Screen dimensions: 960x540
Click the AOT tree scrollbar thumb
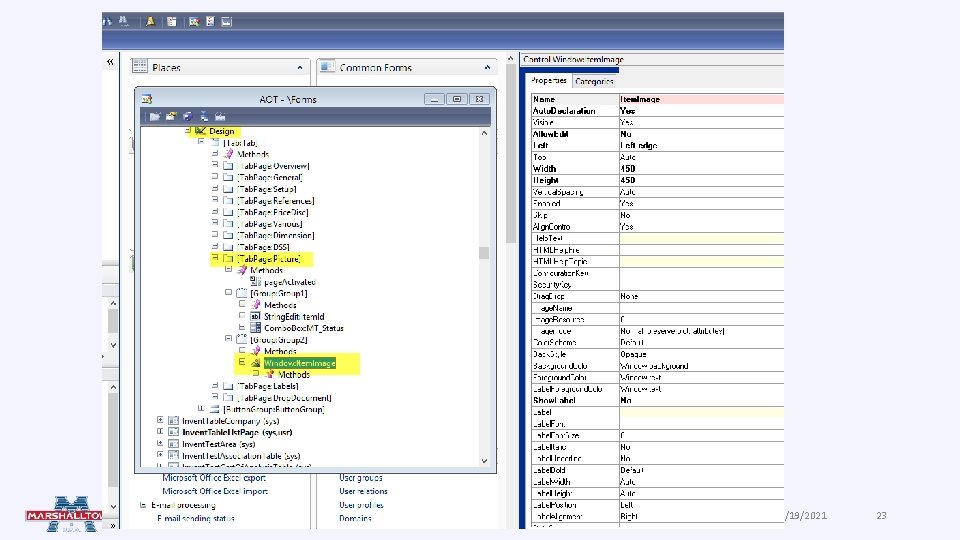(x=484, y=253)
